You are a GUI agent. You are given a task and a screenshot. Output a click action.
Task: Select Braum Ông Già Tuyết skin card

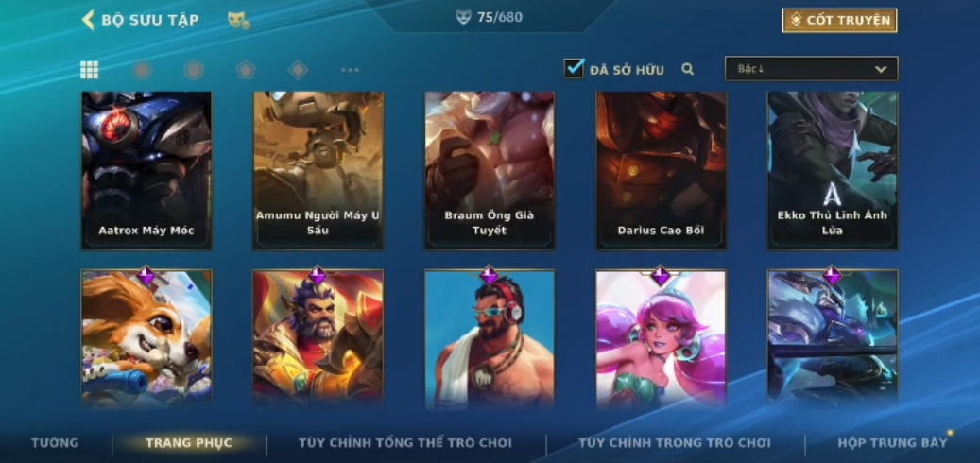point(490,171)
